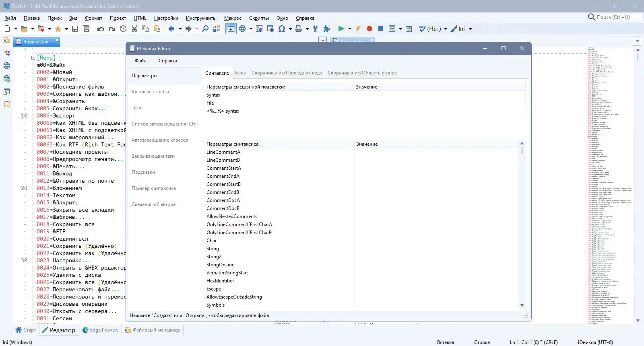Click the folder-with-heart favorites icon
Image resolution: width=644 pixels, height=346 pixels.
click(x=41, y=29)
